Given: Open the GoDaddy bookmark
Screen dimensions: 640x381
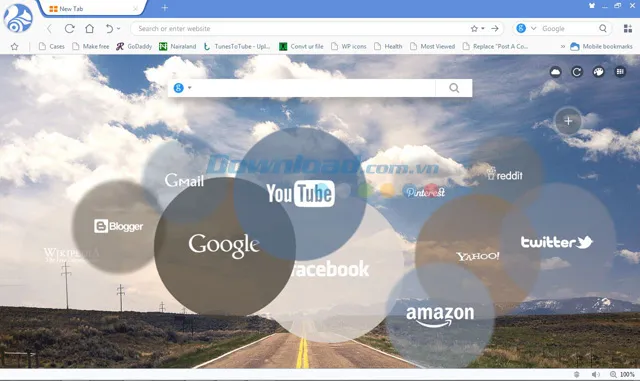Looking at the screenshot, I should tap(134, 47).
